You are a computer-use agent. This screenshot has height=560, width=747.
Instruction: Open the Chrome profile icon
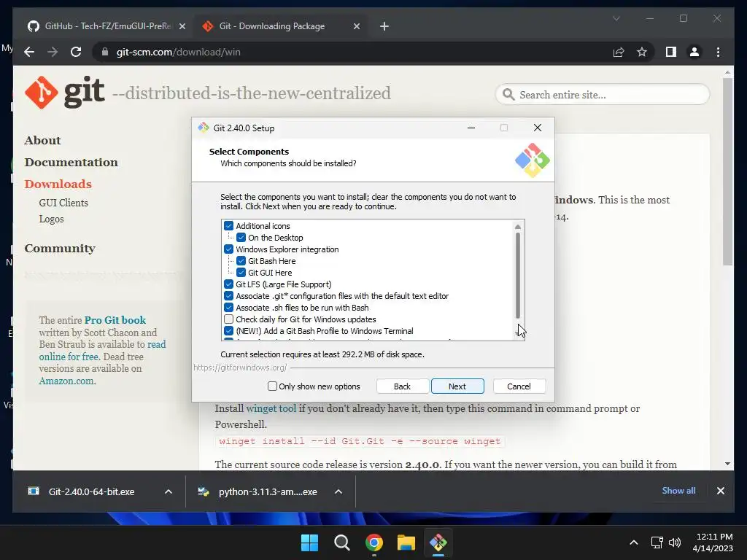tap(694, 52)
